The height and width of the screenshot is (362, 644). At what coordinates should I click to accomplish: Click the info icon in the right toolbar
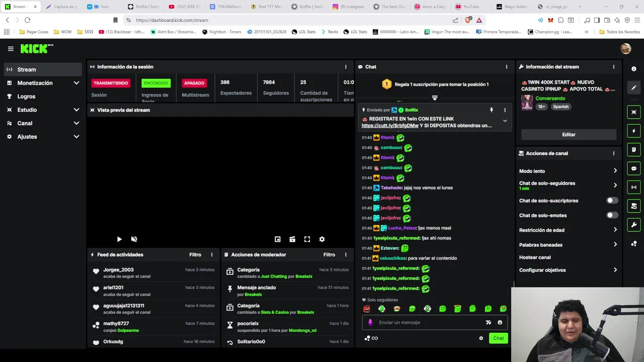(x=634, y=69)
